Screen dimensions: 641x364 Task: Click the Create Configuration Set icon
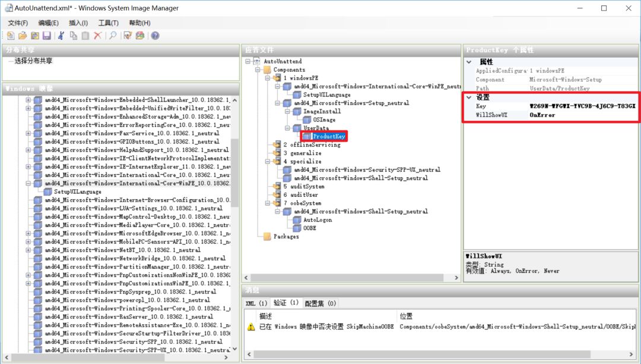tap(140, 36)
